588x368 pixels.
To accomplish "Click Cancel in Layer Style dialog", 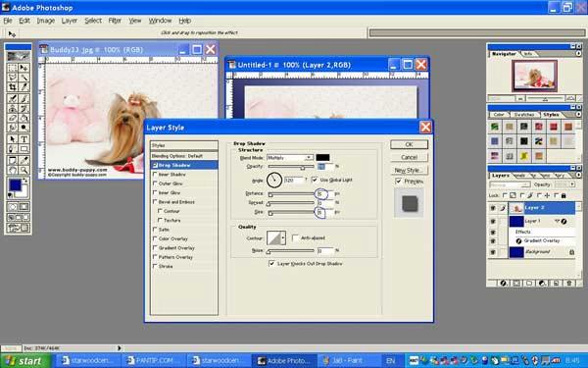I will 409,157.
